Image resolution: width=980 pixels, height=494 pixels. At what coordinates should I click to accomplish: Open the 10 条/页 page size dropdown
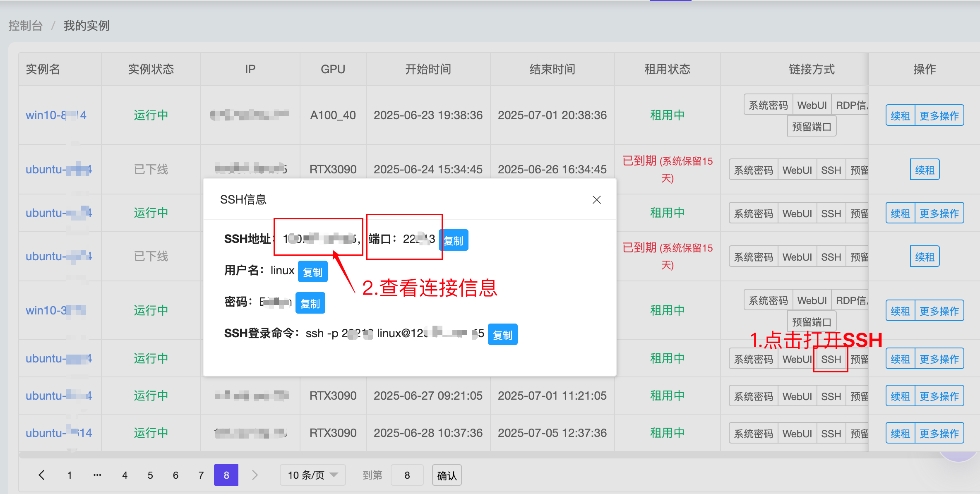(312, 475)
